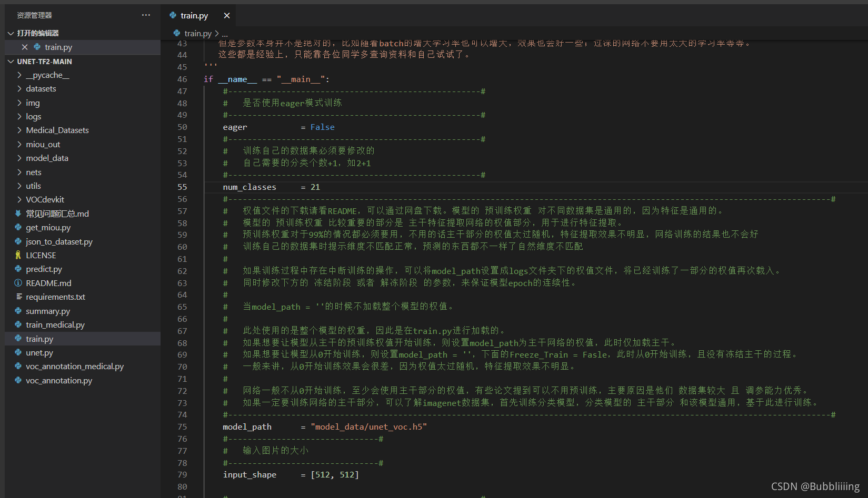Place cursor on num_classes value 21
Image resolution: width=868 pixels, height=498 pixels.
point(315,187)
